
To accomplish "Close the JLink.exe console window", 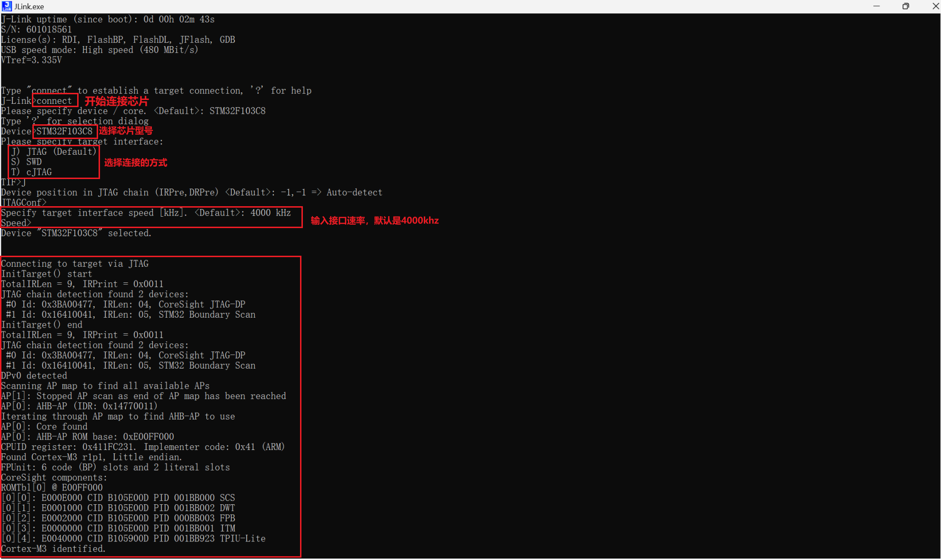I will 935,6.
